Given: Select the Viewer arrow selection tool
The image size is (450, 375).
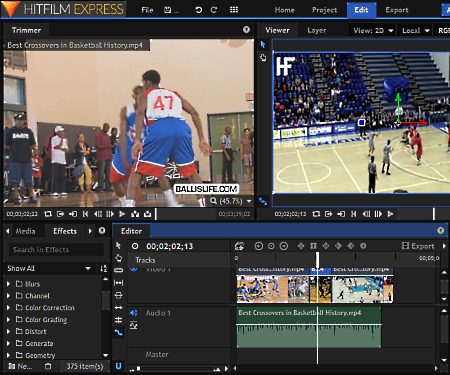Looking at the screenshot, I should 263,44.
